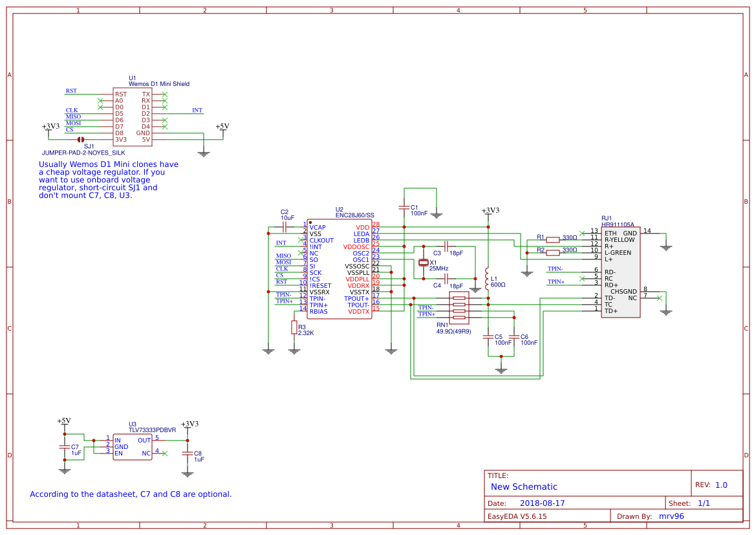Select the C6 100nF capacitor symbol
Screen dimensions: 756x535
[x=514, y=337]
